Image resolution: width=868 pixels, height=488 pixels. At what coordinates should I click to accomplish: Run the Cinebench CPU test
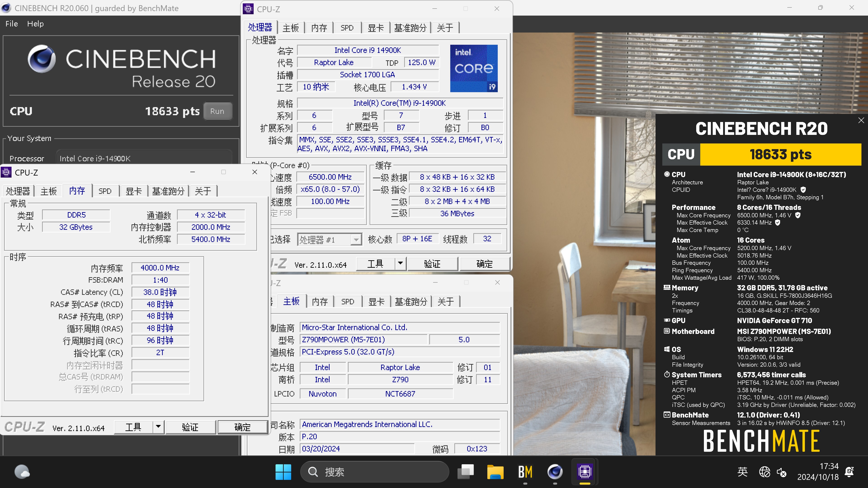tap(217, 111)
